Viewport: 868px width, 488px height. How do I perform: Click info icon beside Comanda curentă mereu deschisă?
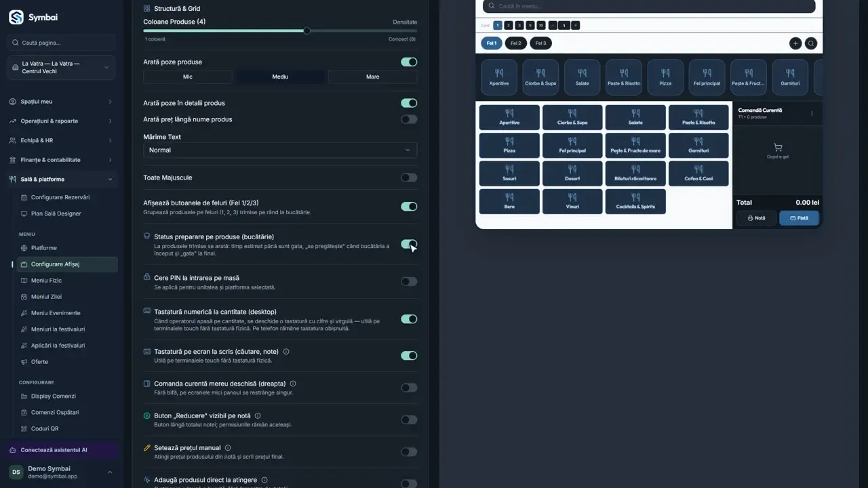(293, 384)
